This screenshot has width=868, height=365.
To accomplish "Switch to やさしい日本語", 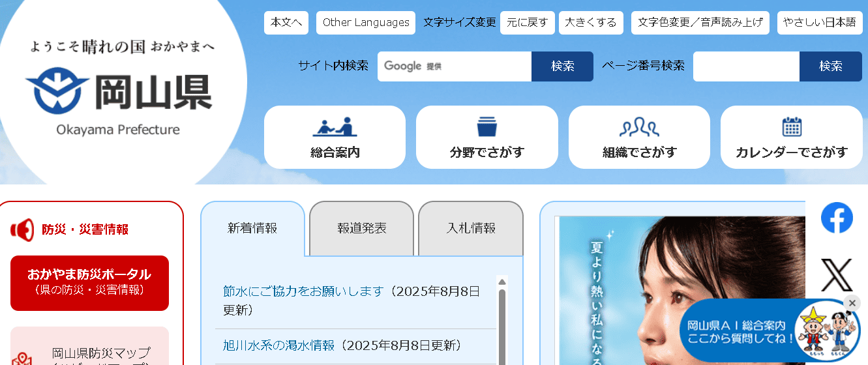I will click(820, 23).
